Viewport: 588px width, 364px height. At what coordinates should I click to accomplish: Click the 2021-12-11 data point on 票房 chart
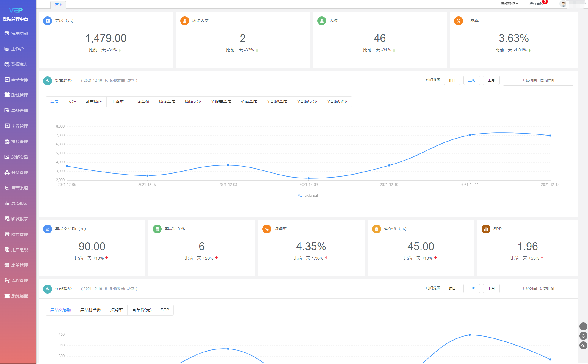click(x=470, y=135)
